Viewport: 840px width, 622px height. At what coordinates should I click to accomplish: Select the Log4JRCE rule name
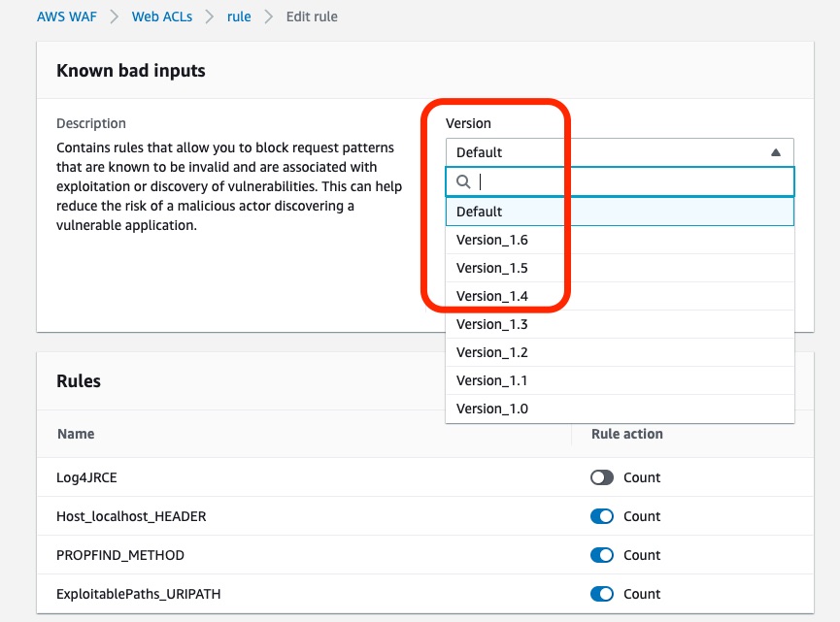[87, 477]
